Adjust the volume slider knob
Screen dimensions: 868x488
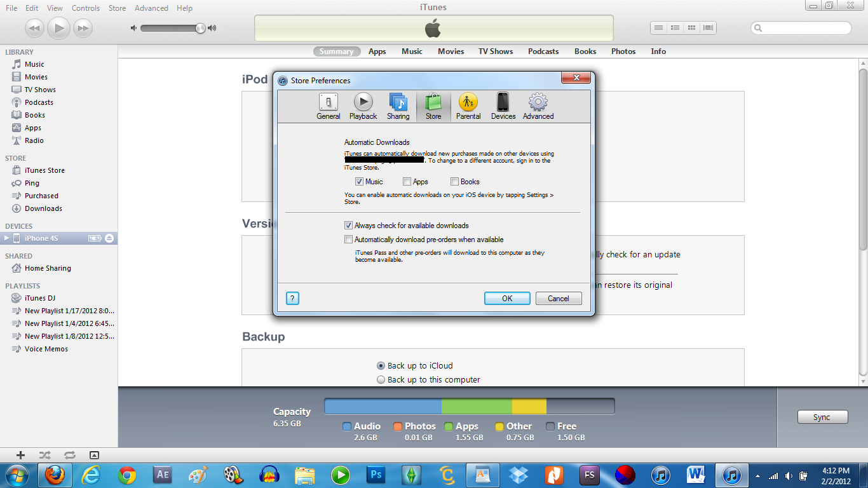point(200,28)
